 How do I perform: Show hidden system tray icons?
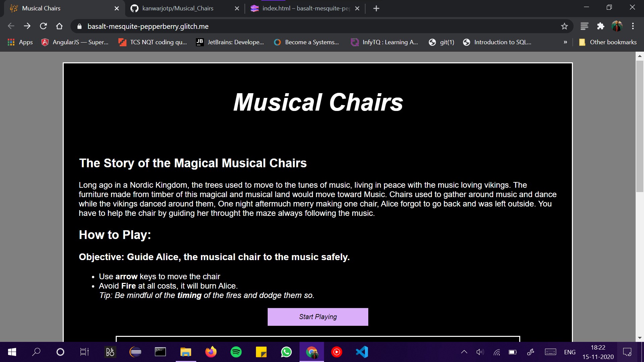click(x=464, y=352)
